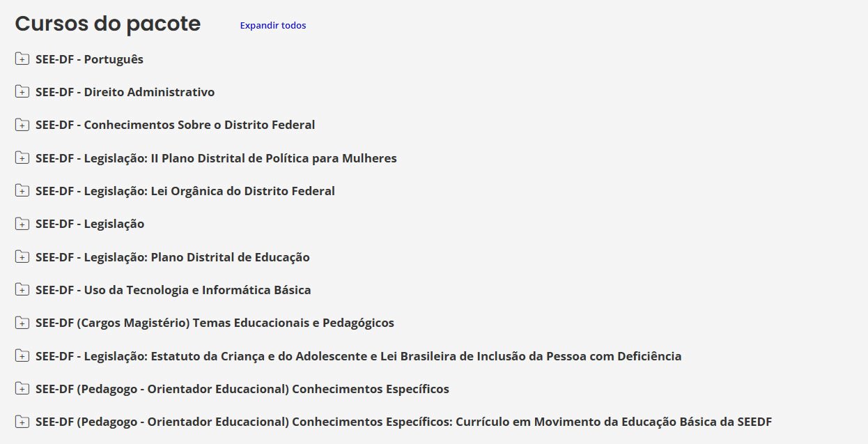Expand Uso da Tecnologia e Informática Básica
868x444 pixels.
pos(173,290)
